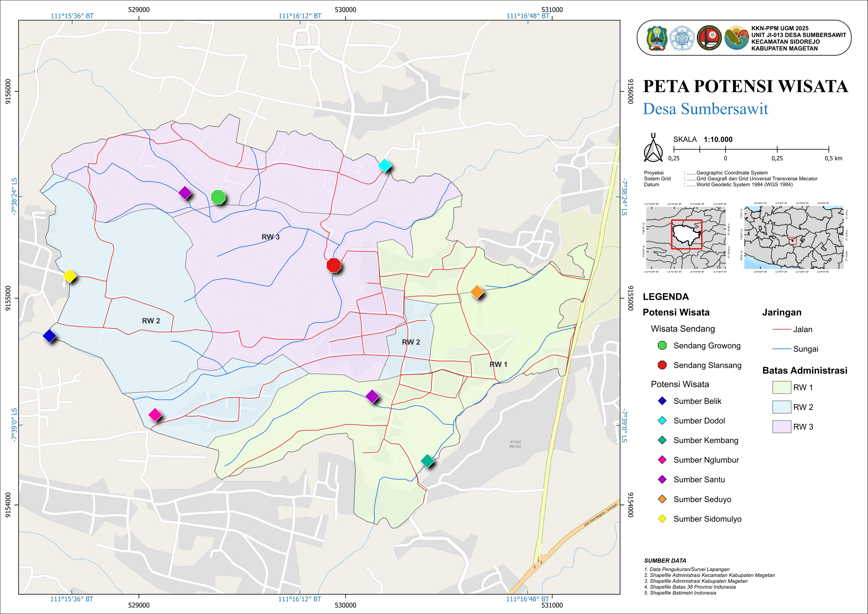This screenshot has width=868, height=614.
Task: Click the Desa Sumbersawit subtitle text
Action: 705,109
